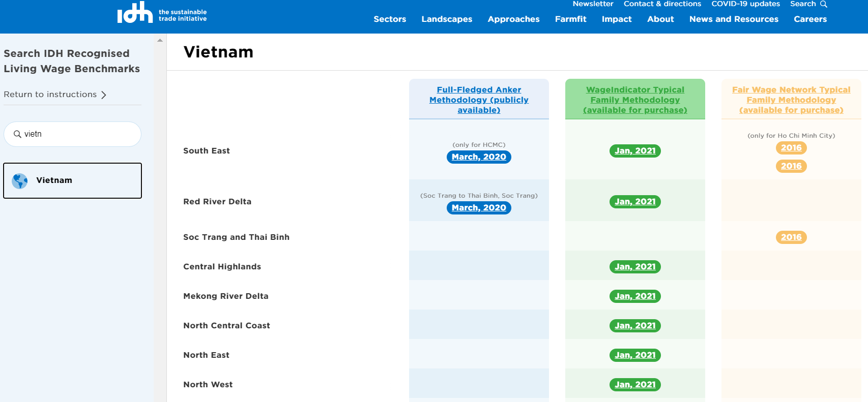Open North East Jan, 2021 benchmark
868x402 pixels.
pyautogui.click(x=635, y=355)
